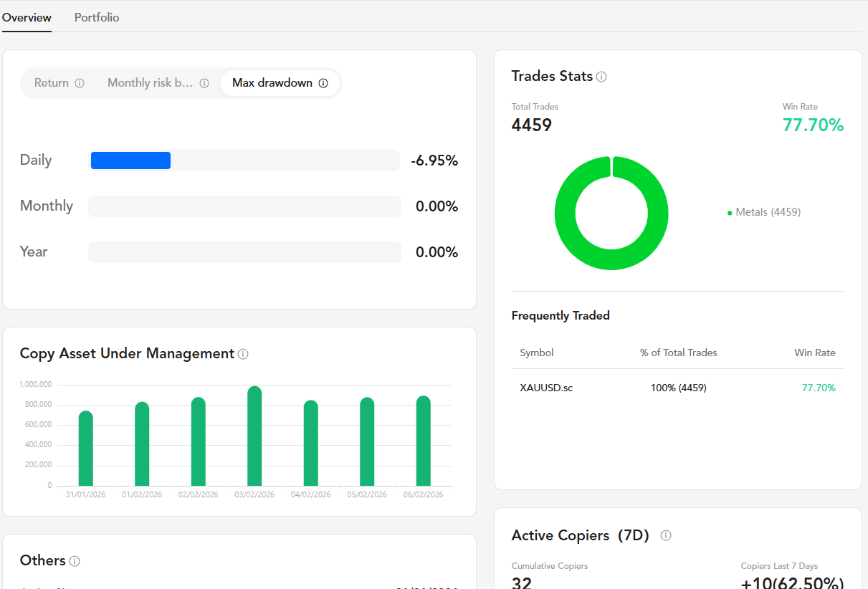
Task: Click the info icon next to Return
Action: tap(80, 83)
